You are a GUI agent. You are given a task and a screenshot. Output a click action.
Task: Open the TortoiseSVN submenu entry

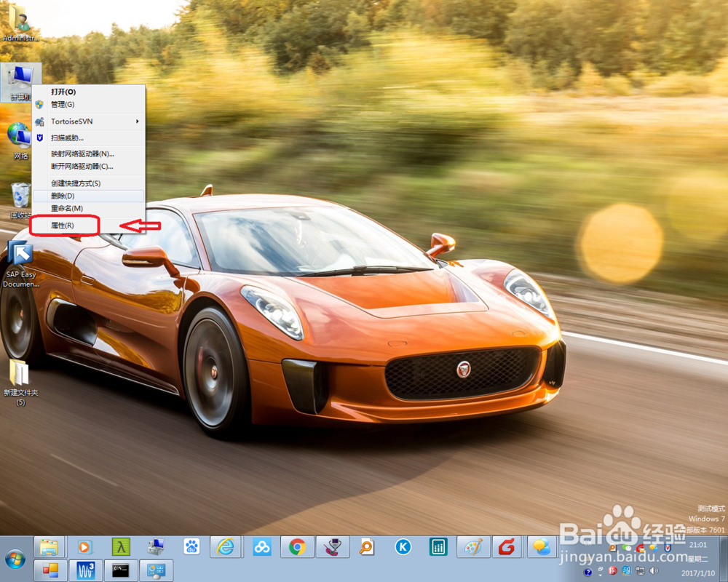click(x=88, y=121)
